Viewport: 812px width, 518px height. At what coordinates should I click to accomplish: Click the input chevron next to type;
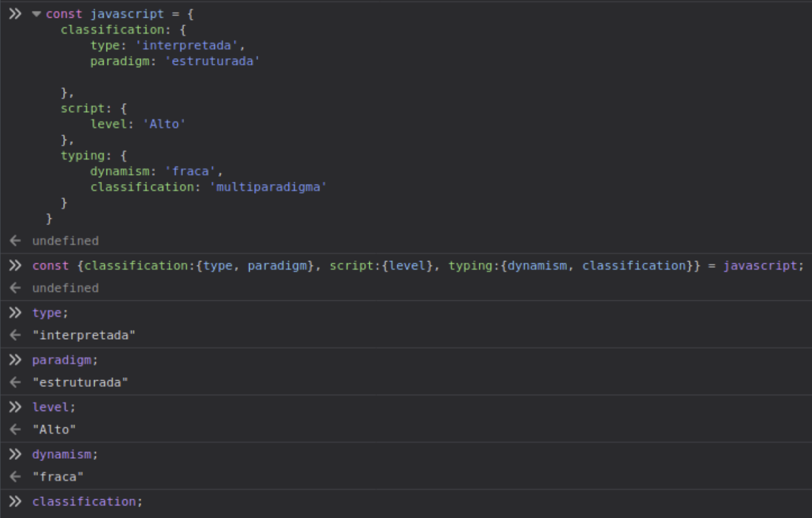pos(15,313)
